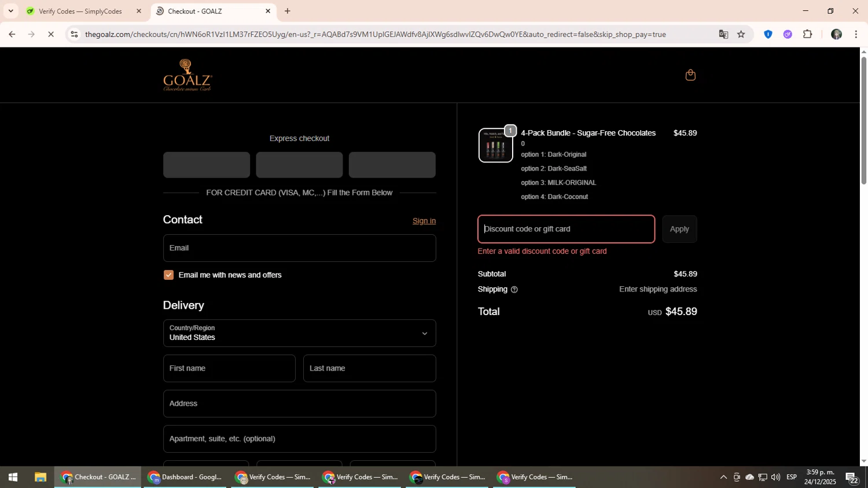Image resolution: width=868 pixels, height=488 pixels.
Task: Close the Checkout - GOALZ tab
Action: 268,11
